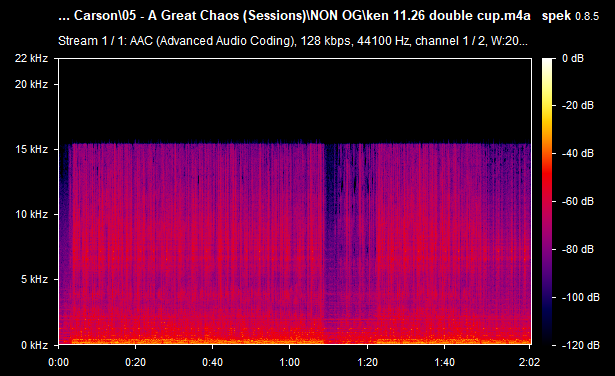
Task: Click the '0 dB' scale label
Action: click(x=573, y=58)
